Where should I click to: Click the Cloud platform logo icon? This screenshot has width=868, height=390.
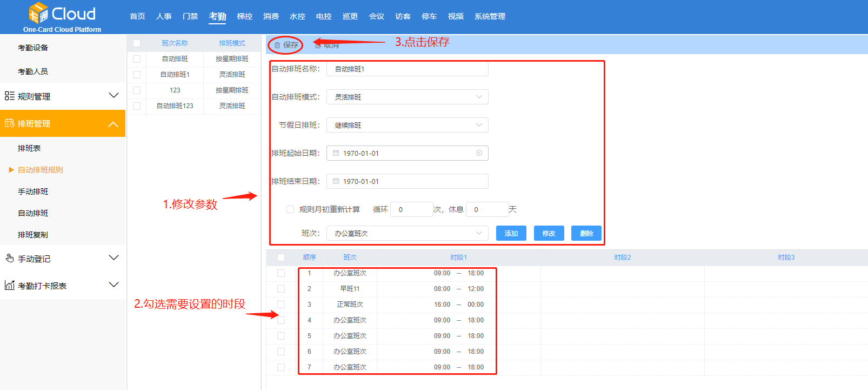[38, 13]
